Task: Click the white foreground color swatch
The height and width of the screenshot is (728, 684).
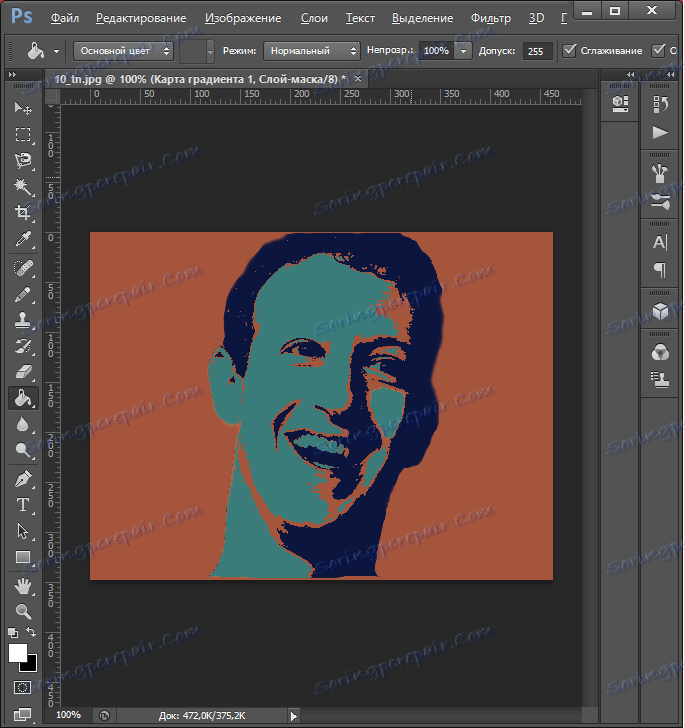Action: pyautogui.click(x=17, y=653)
